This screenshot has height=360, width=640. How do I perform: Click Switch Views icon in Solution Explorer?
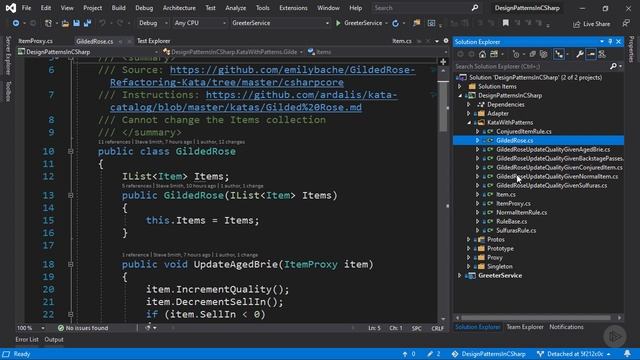pyautogui.click(x=494, y=54)
